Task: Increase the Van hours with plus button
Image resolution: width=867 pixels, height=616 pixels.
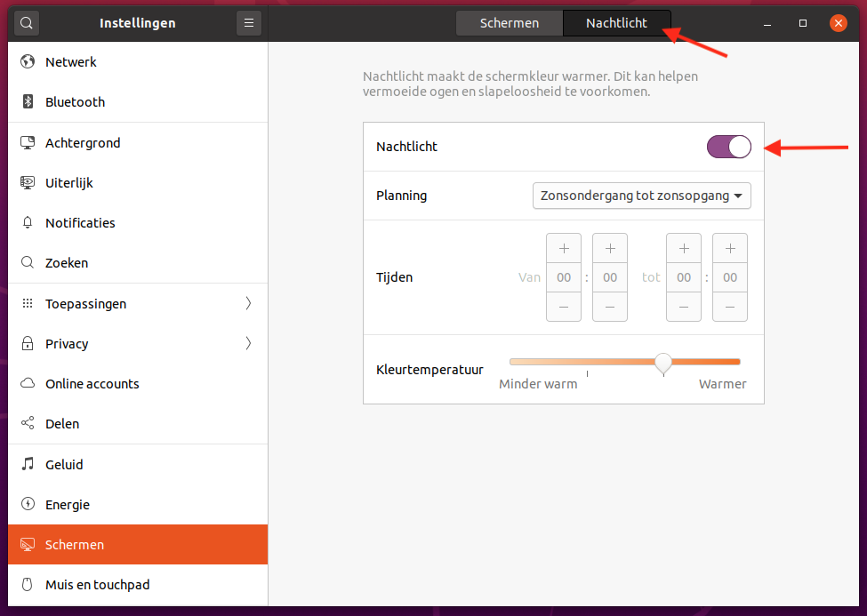Action: point(564,249)
